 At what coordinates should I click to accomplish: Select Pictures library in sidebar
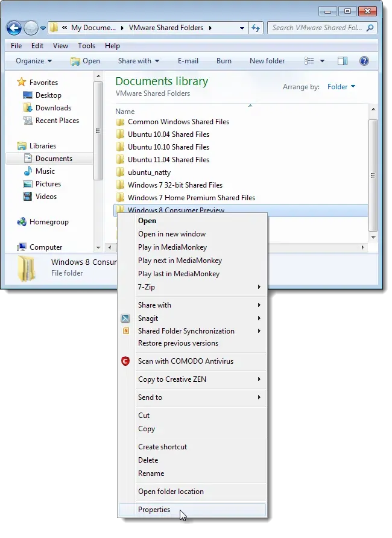tap(48, 184)
